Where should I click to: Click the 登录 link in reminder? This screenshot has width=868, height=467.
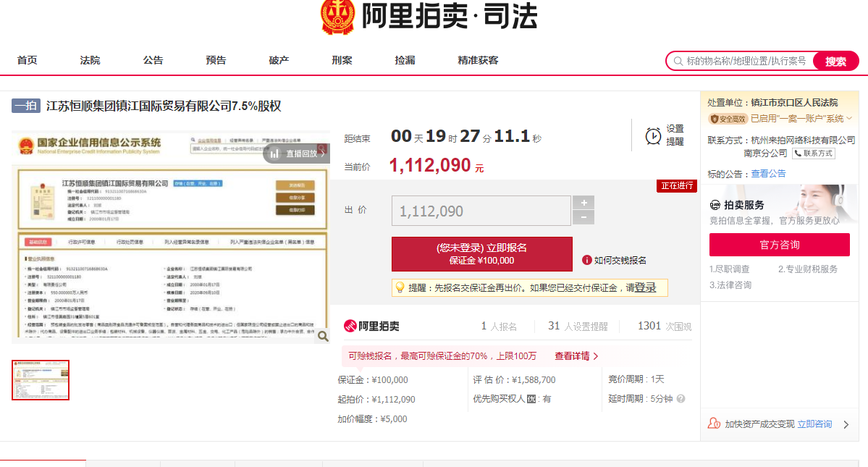pos(645,287)
